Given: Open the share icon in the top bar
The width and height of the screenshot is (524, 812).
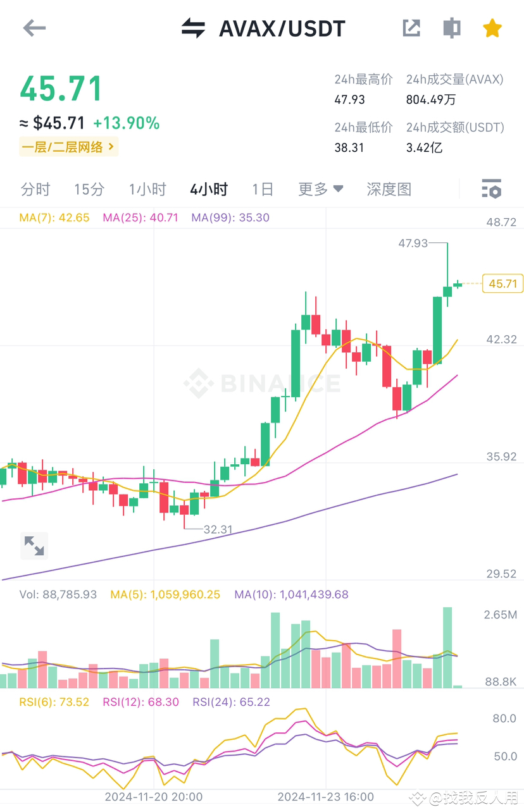Looking at the screenshot, I should [411, 28].
